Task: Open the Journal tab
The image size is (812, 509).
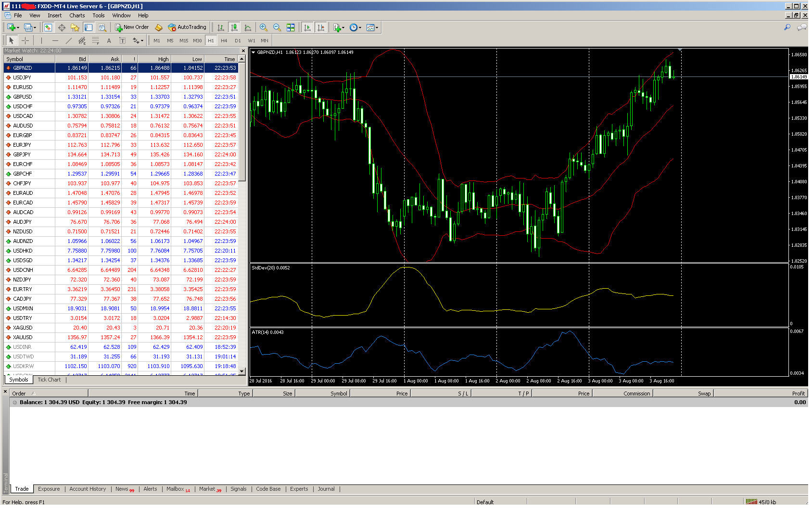Action: point(326,489)
